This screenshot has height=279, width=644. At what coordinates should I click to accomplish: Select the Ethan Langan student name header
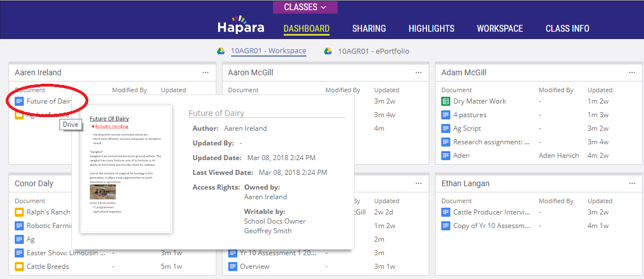[x=466, y=183]
